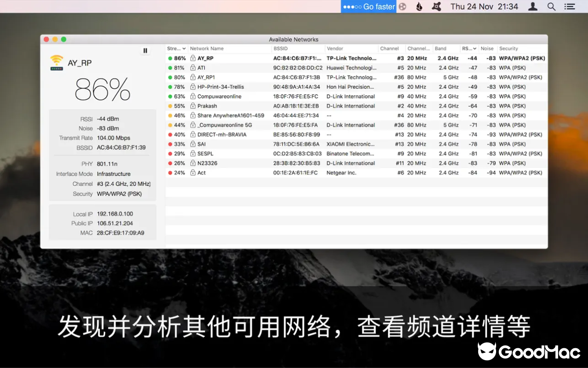This screenshot has height=368, width=588.
Task: Click the lock icon beside SAI
Action: [x=193, y=144]
